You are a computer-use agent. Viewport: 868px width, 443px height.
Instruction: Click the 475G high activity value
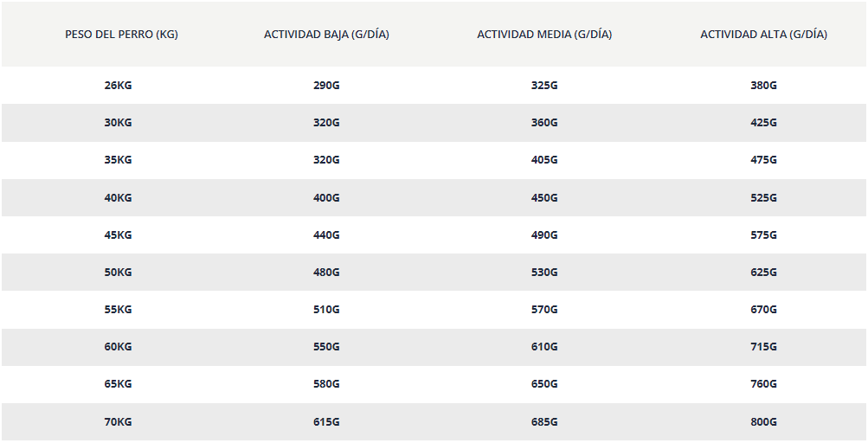coord(764,159)
